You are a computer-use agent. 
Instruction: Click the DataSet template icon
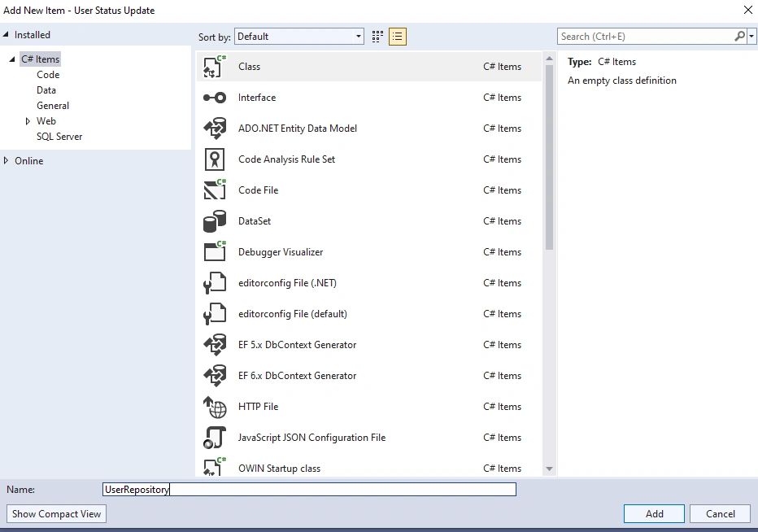tap(215, 221)
